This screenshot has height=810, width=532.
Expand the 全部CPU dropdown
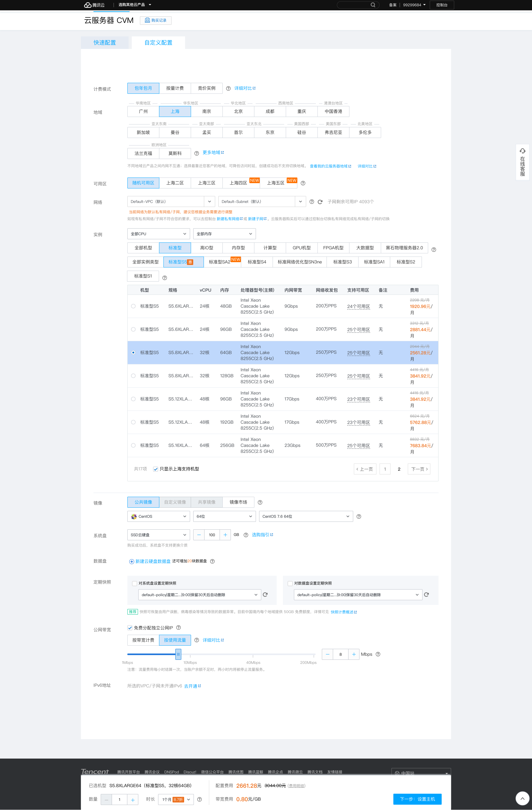pyautogui.click(x=159, y=234)
